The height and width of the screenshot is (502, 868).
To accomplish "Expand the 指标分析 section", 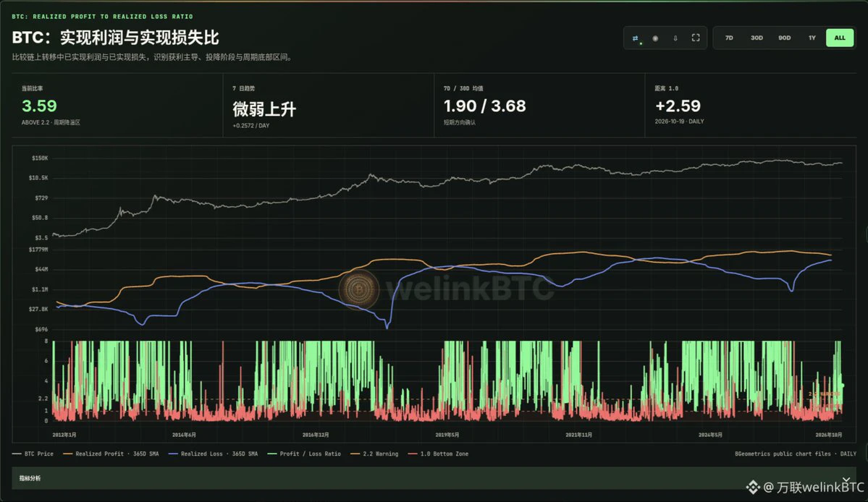I will (434, 478).
